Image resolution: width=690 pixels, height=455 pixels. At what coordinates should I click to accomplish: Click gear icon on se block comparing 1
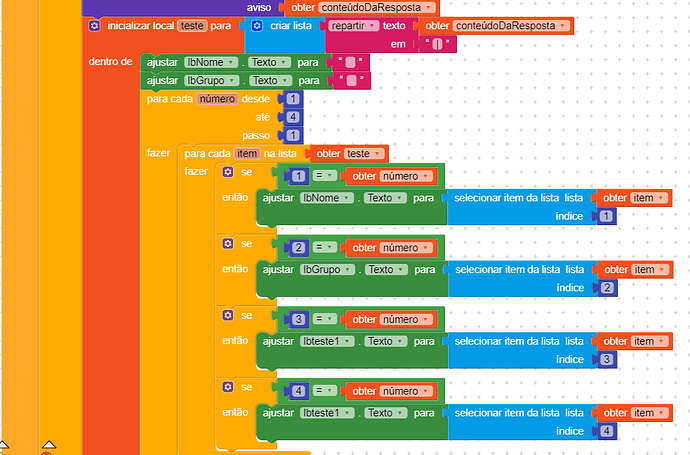228,172
